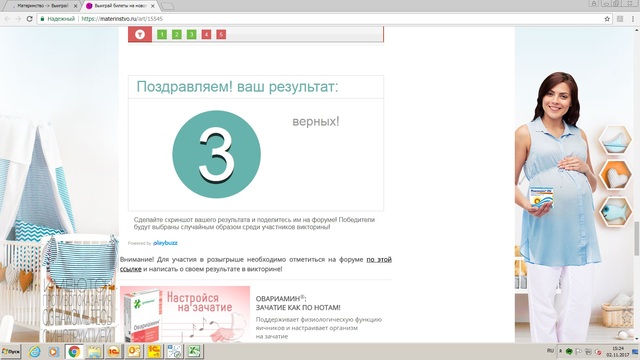Open the Action Center flag tray icon
The image size is (640, 360).
coord(579,352)
